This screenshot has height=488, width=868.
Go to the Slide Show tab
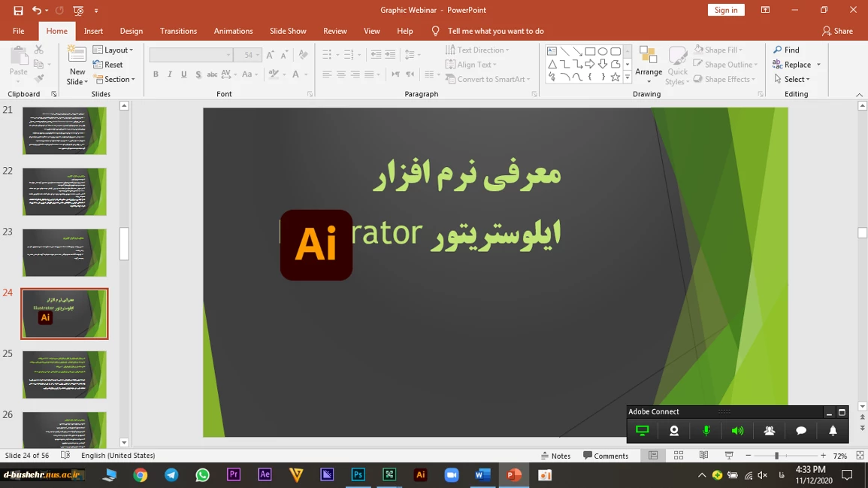click(x=288, y=31)
